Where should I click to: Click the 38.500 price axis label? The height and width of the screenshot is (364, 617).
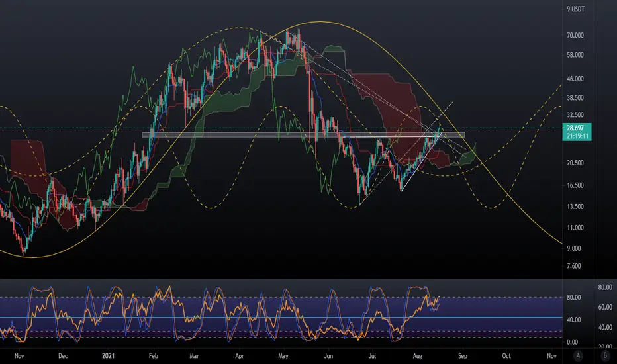pos(575,97)
